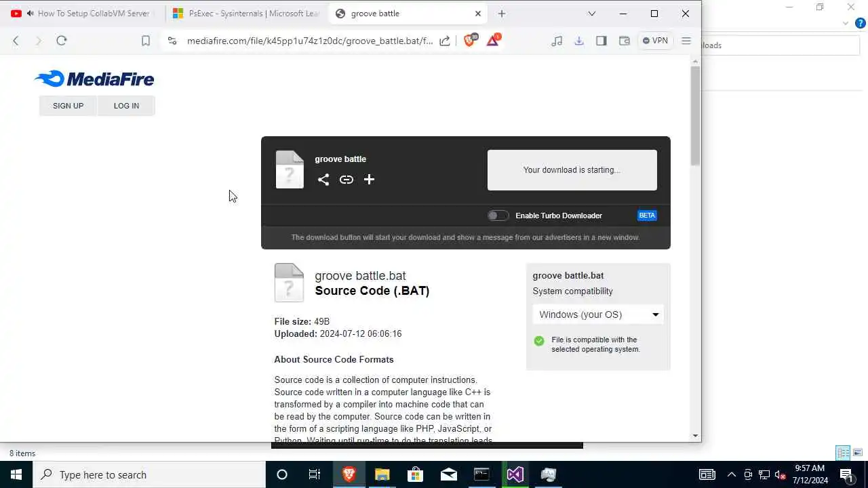Open browser downloads icon
Viewport: 868px width, 488px height.
click(579, 41)
